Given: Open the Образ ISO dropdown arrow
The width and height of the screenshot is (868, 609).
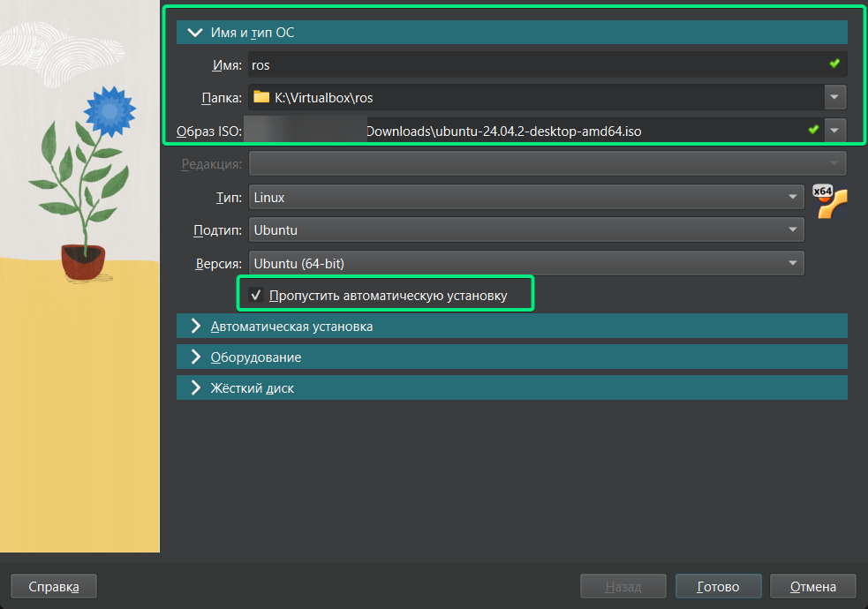Looking at the screenshot, I should [834, 131].
